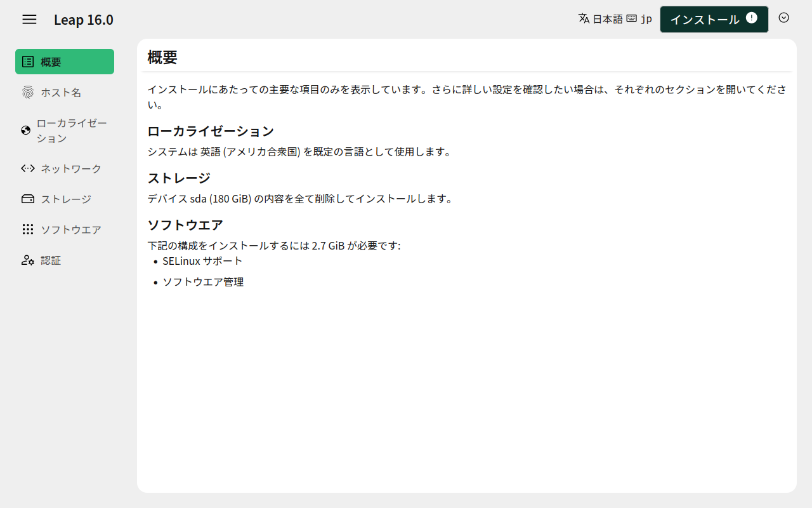
Task: Open the hamburger navigation menu
Action: click(29, 19)
